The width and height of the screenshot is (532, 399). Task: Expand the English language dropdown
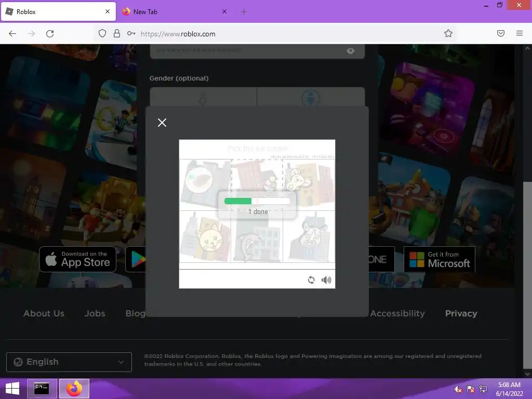pos(69,362)
